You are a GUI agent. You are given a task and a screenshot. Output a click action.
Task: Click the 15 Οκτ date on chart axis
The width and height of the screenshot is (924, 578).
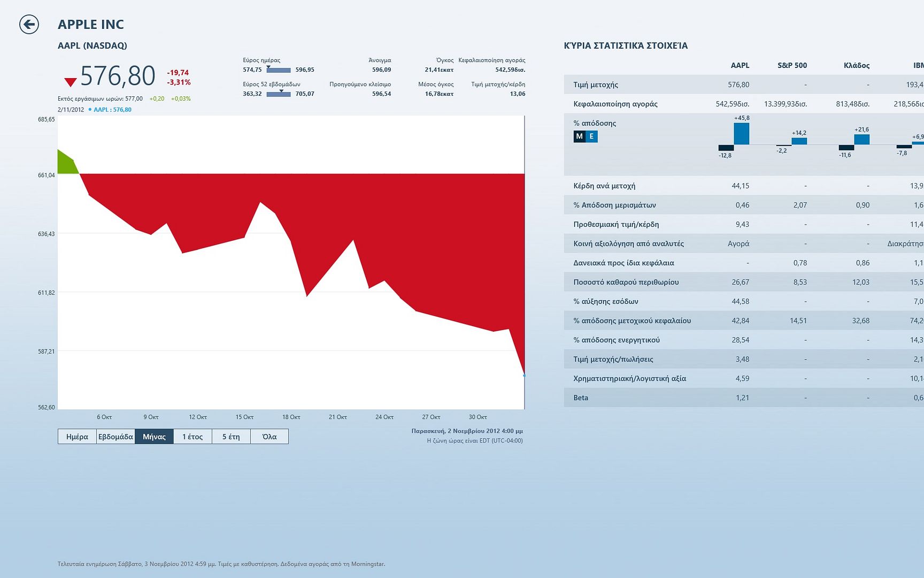(x=244, y=417)
